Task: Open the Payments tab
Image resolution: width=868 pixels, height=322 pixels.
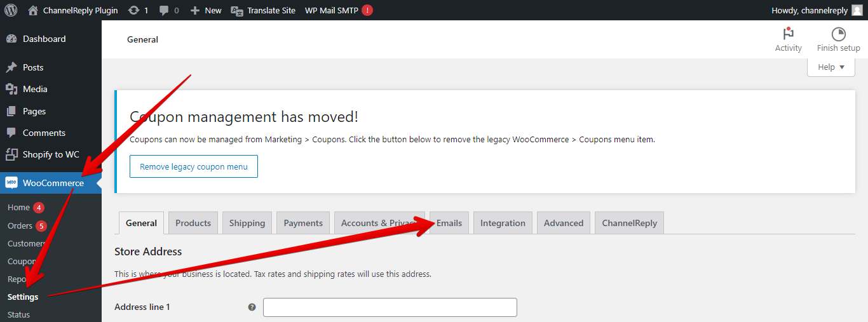Action: click(x=303, y=223)
